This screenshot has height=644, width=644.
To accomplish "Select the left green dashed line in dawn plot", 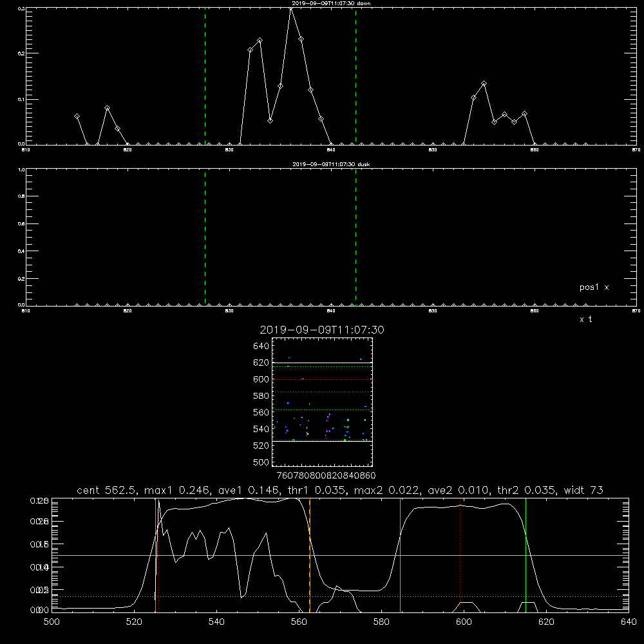I will point(205,76).
